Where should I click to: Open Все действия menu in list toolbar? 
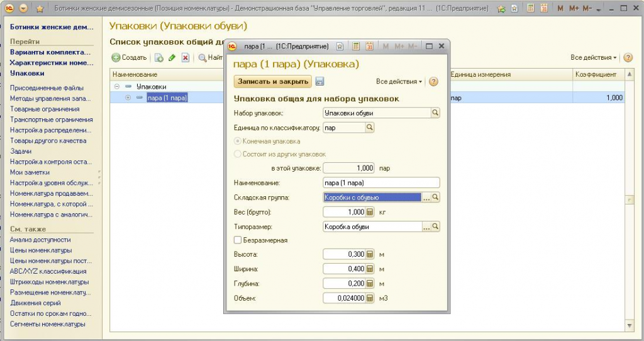pos(594,57)
